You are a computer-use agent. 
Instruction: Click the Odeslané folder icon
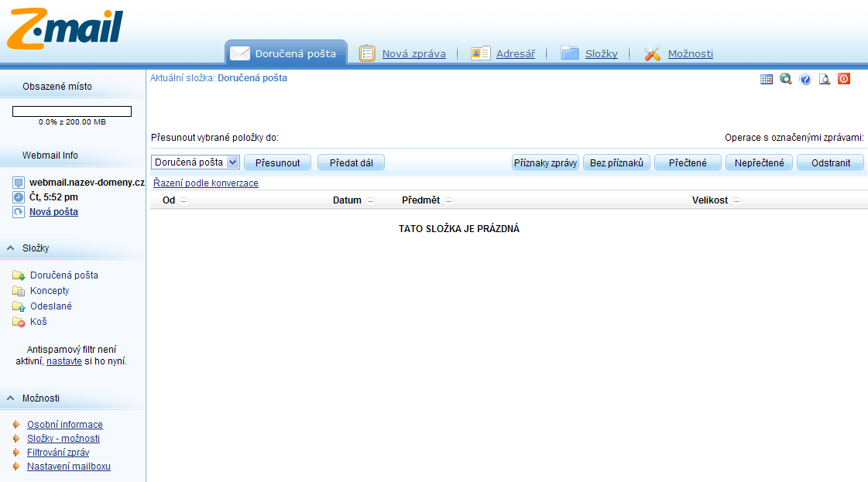(19, 306)
